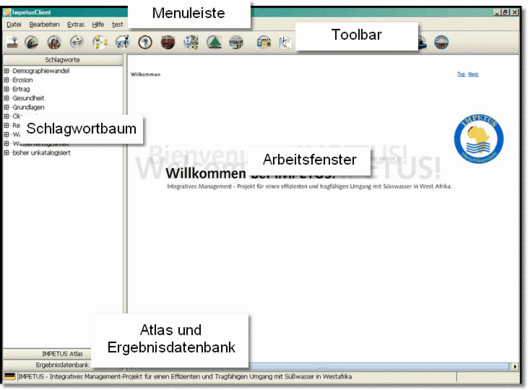Click the IMPETUS Africa logo
This screenshot has height=390, width=528.
click(x=478, y=139)
